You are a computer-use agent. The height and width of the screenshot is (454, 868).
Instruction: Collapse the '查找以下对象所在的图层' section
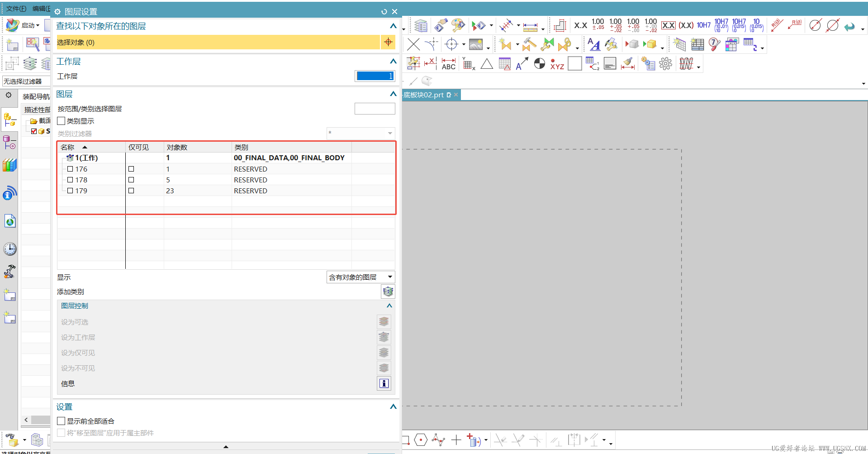(x=393, y=26)
